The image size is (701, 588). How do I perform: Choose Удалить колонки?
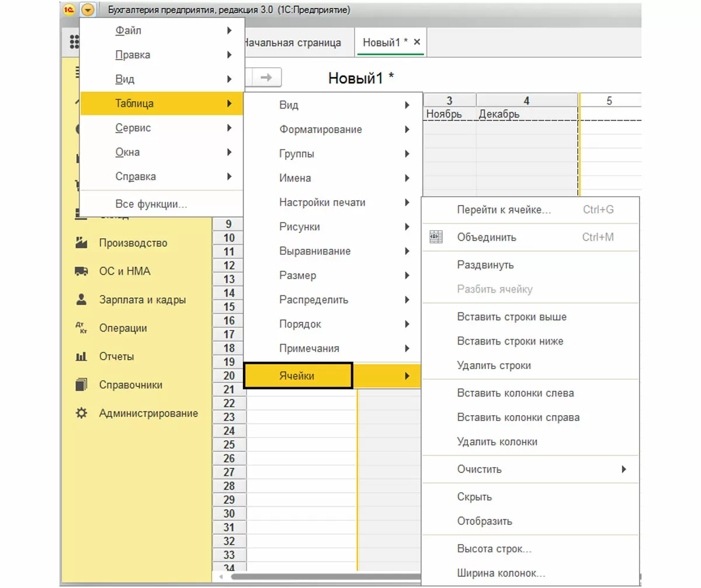(x=531, y=442)
